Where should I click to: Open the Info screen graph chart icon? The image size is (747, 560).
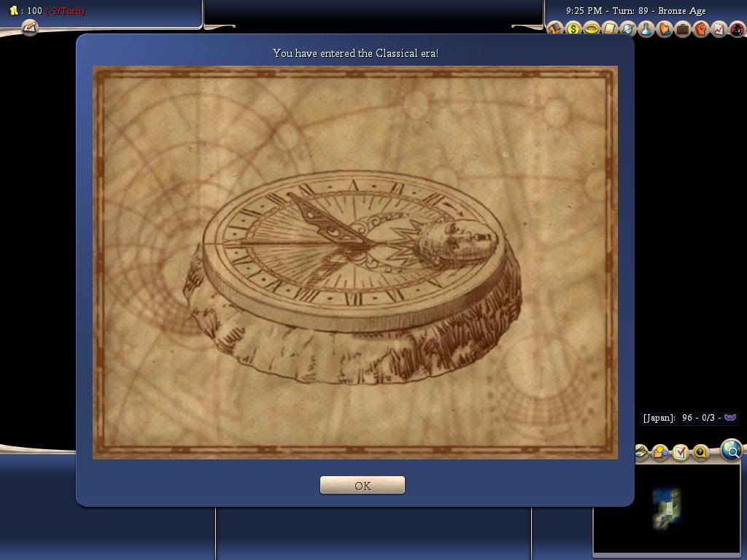pyautogui.click(x=719, y=28)
